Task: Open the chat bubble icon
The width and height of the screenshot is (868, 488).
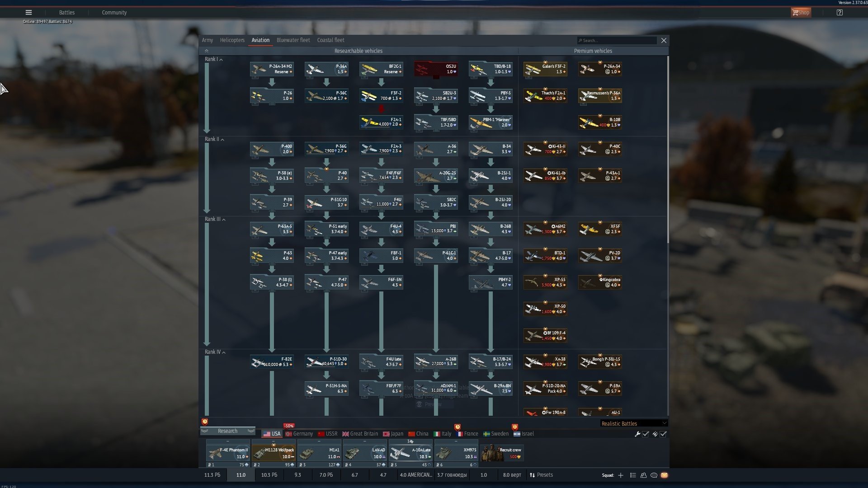Action: 654,475
